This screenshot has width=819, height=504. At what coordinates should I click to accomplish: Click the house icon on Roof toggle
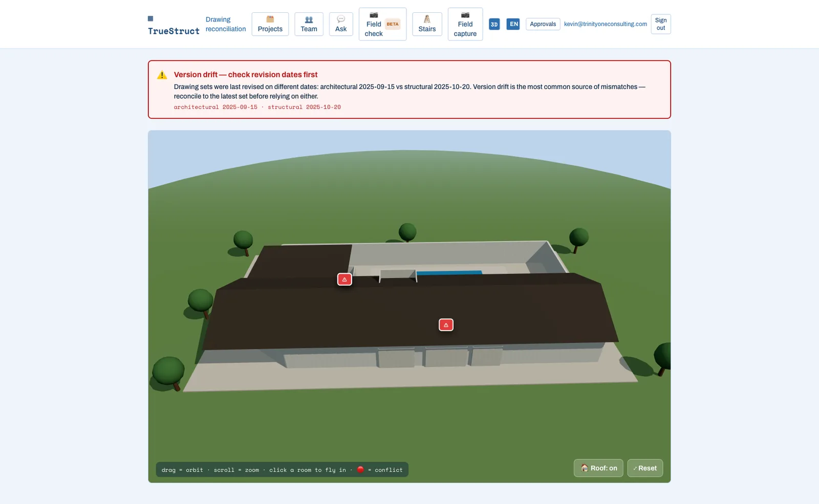(x=584, y=468)
